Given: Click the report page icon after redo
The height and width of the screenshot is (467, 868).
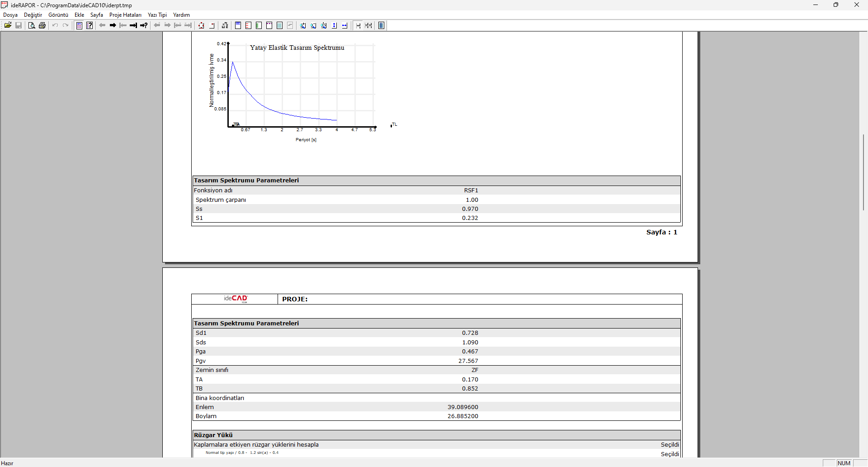Looking at the screenshot, I should coord(79,25).
